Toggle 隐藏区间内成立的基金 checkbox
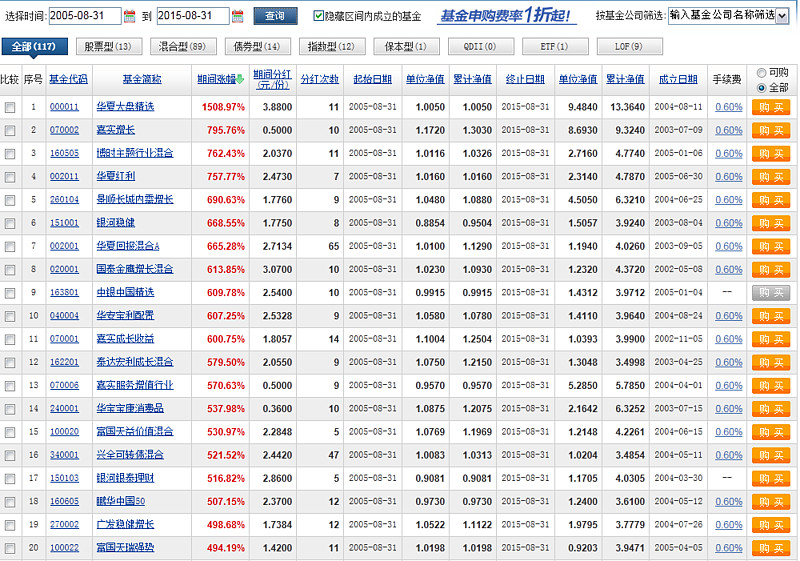 [x=318, y=16]
